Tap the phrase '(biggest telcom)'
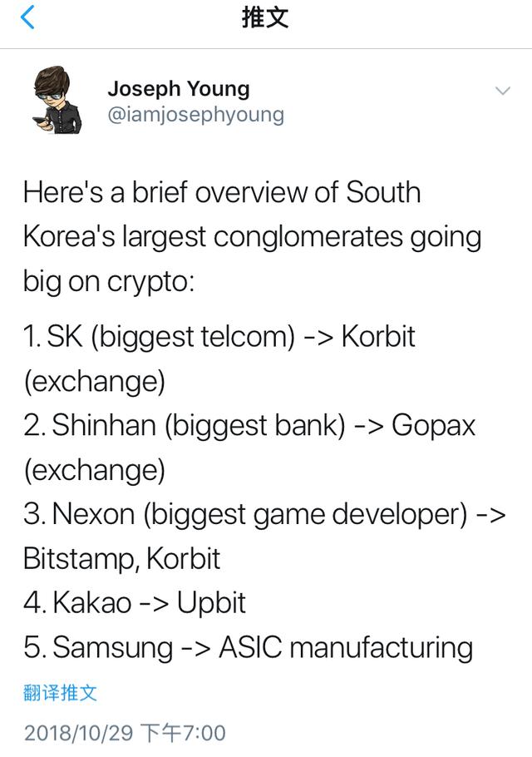This screenshot has height=757, width=532. (193, 337)
